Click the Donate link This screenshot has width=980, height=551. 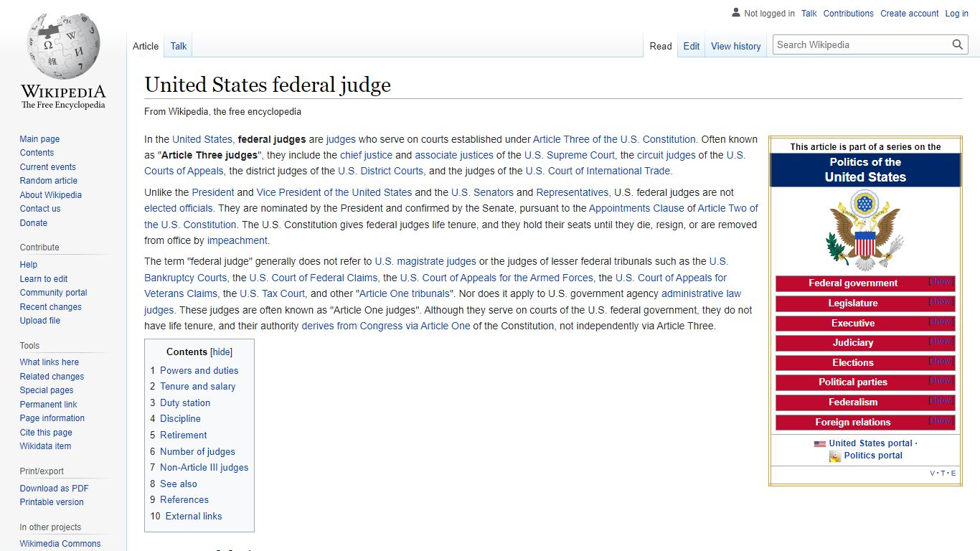tap(34, 223)
